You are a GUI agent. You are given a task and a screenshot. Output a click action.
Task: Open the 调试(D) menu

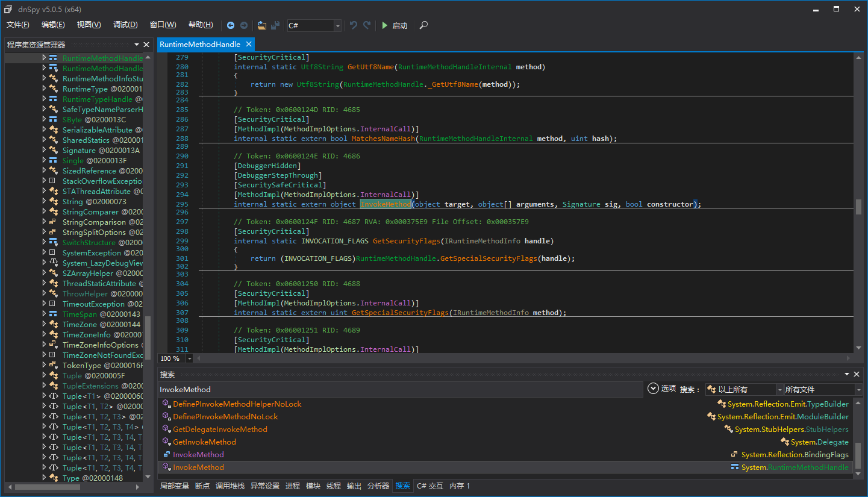pyautogui.click(x=125, y=25)
